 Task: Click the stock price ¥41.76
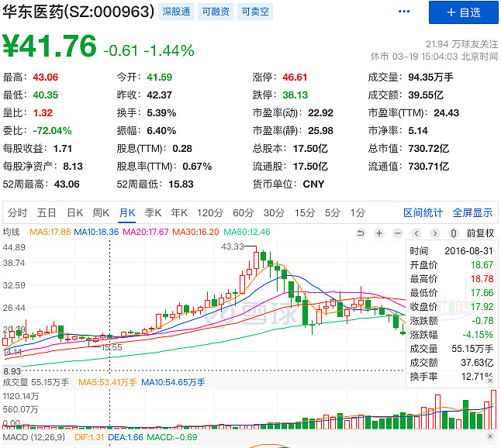click(50, 46)
